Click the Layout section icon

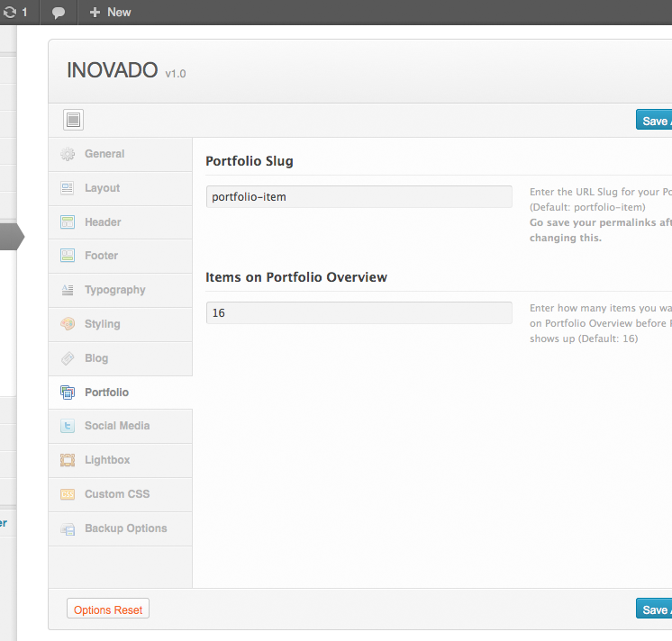tap(68, 188)
